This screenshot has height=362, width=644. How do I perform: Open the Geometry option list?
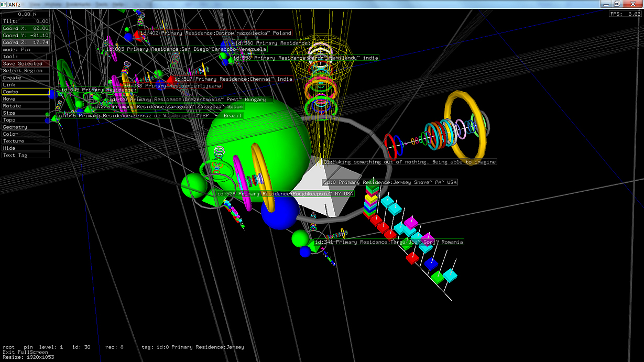tap(25, 127)
